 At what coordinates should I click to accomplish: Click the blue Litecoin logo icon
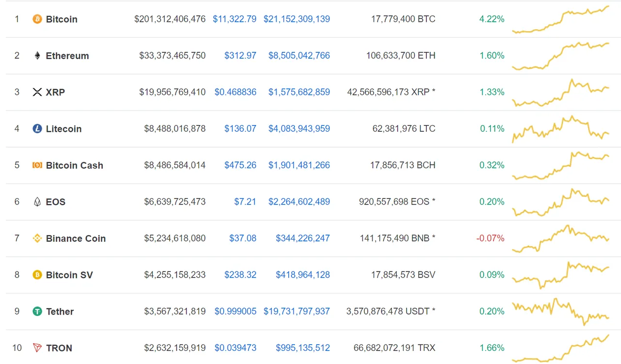pos(37,129)
